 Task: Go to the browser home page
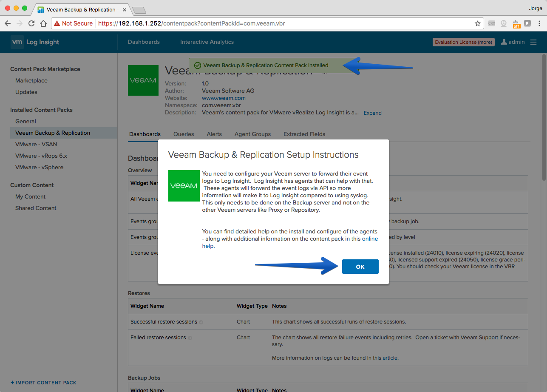43,23
